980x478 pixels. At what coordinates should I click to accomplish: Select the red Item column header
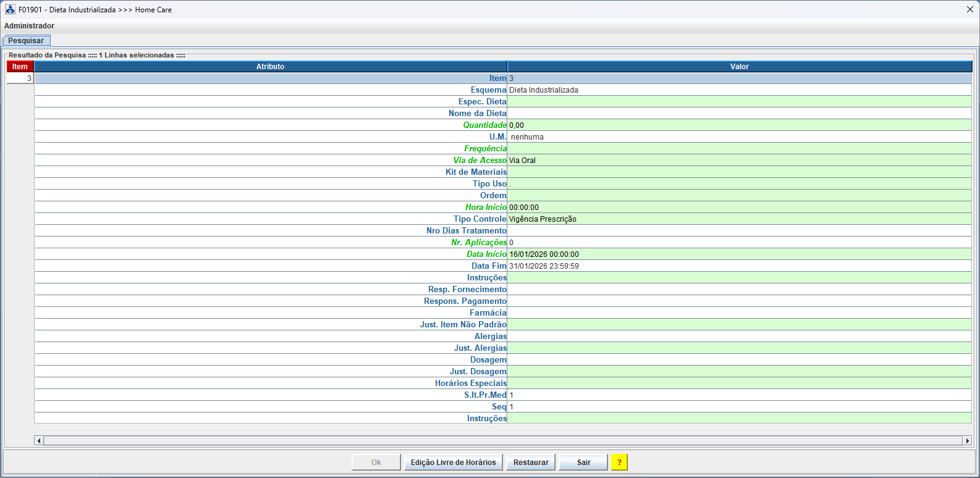[20, 67]
